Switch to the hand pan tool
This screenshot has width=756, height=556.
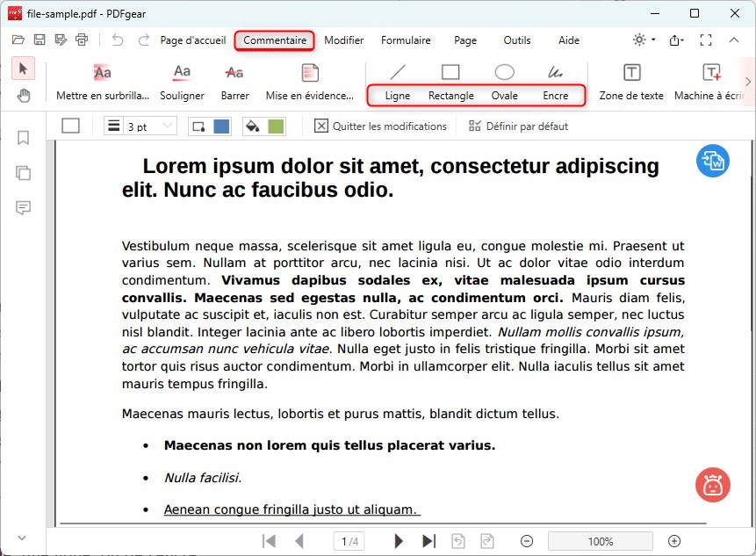coord(24,96)
